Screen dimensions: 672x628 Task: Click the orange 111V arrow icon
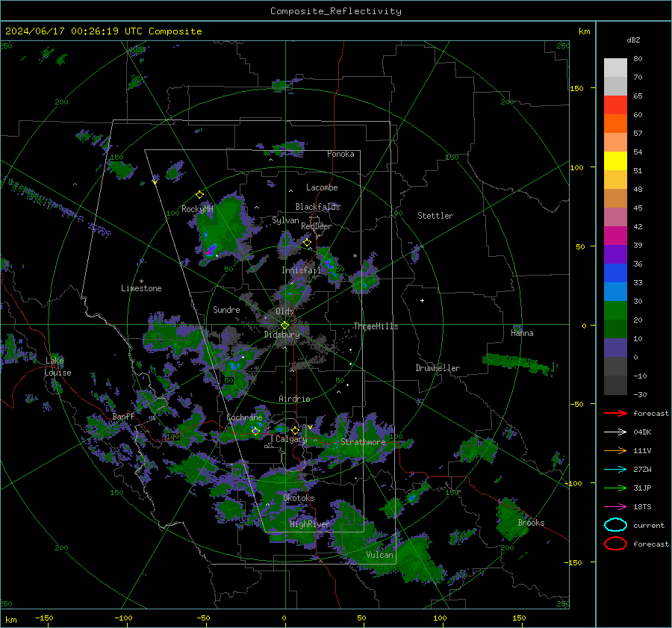[615, 450]
